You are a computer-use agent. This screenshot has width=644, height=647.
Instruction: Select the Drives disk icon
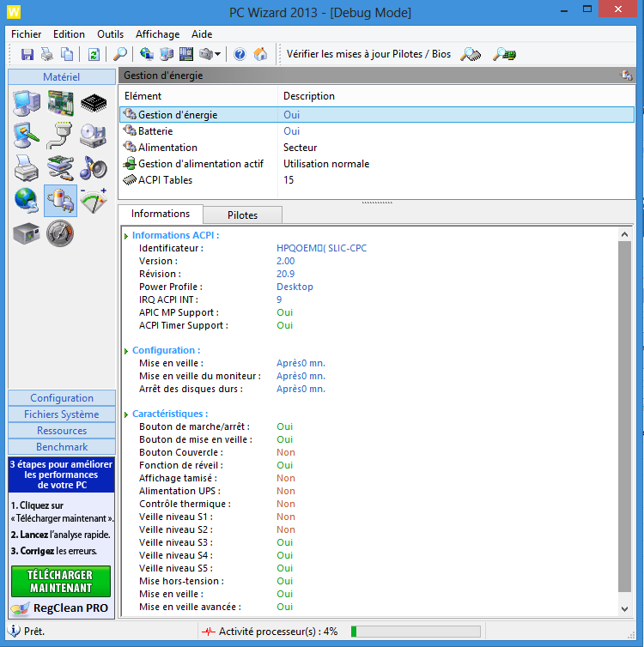tap(94, 136)
